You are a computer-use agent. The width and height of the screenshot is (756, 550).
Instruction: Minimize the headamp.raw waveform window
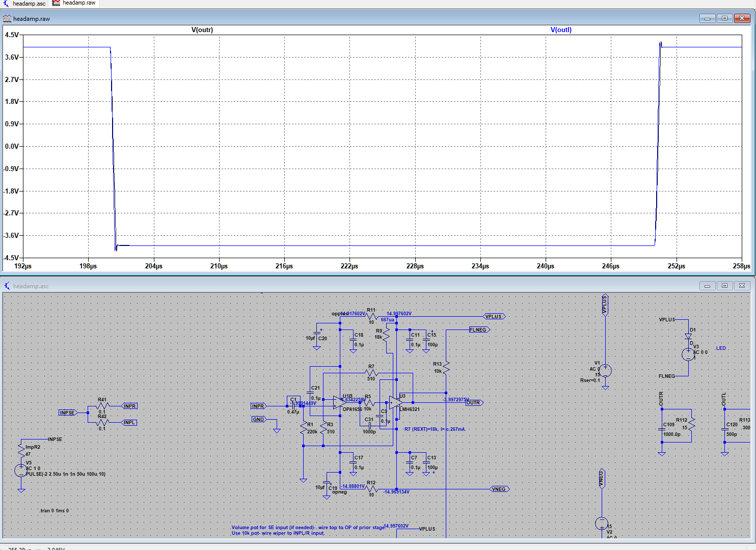[707, 18]
